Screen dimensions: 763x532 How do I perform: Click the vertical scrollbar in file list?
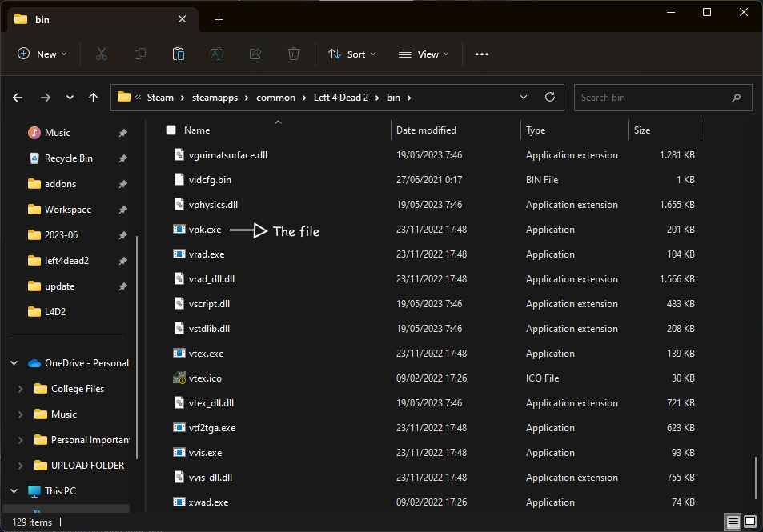coord(755,477)
